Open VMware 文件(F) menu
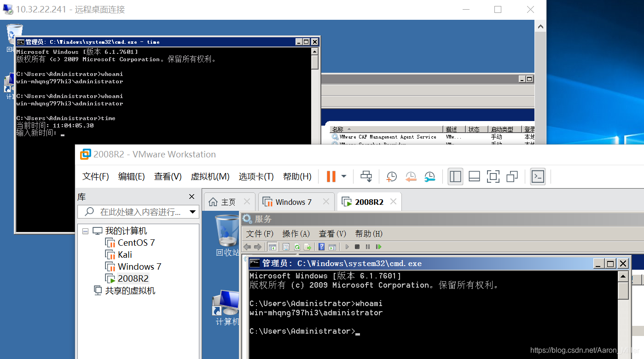This screenshot has width=644, height=359. coord(96,177)
